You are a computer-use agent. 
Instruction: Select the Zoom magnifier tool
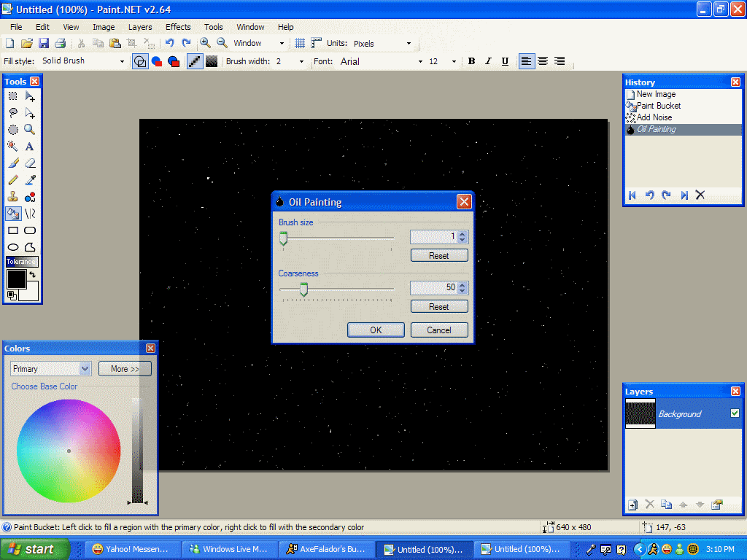[30, 130]
